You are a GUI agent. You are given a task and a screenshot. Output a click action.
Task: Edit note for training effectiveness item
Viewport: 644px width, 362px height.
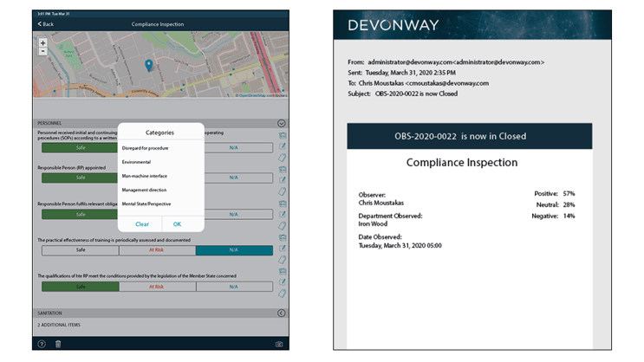(283, 249)
